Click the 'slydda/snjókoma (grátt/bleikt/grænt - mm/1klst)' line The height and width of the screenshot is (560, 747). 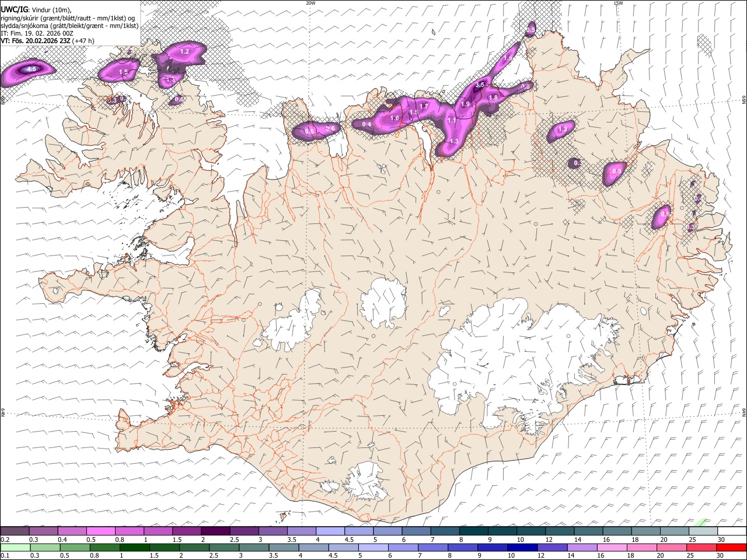click(69, 26)
